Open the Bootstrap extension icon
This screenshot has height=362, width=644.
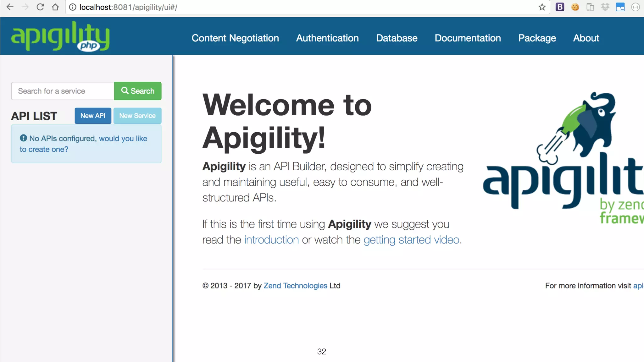[560, 7]
